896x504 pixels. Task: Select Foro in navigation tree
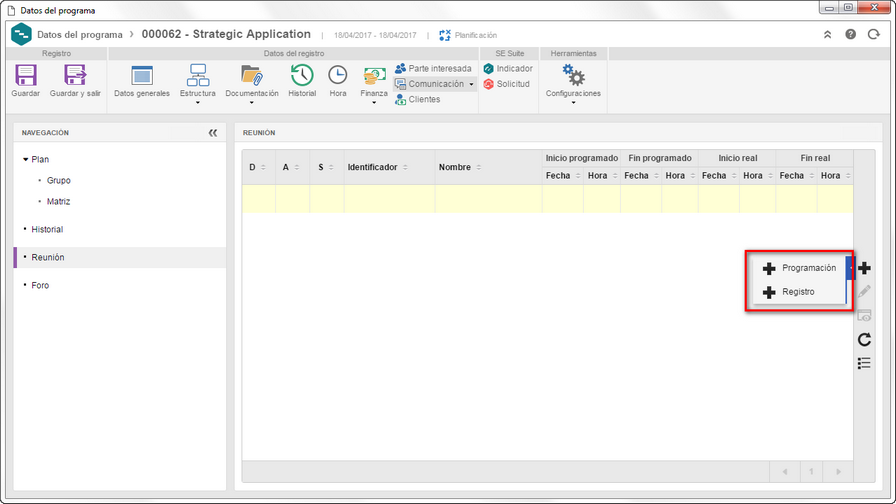[40, 286]
